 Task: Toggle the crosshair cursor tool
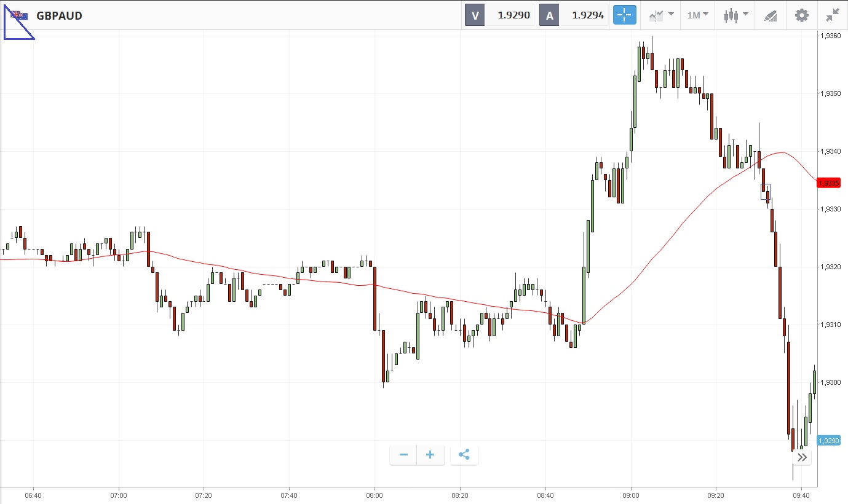(x=624, y=15)
